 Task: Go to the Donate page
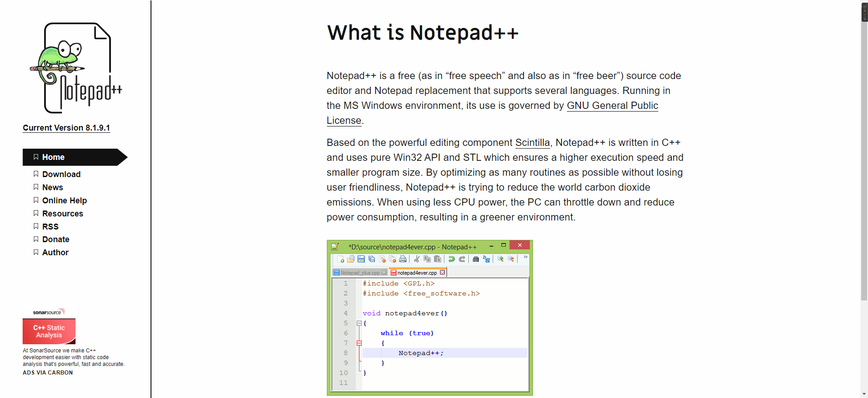coord(56,239)
